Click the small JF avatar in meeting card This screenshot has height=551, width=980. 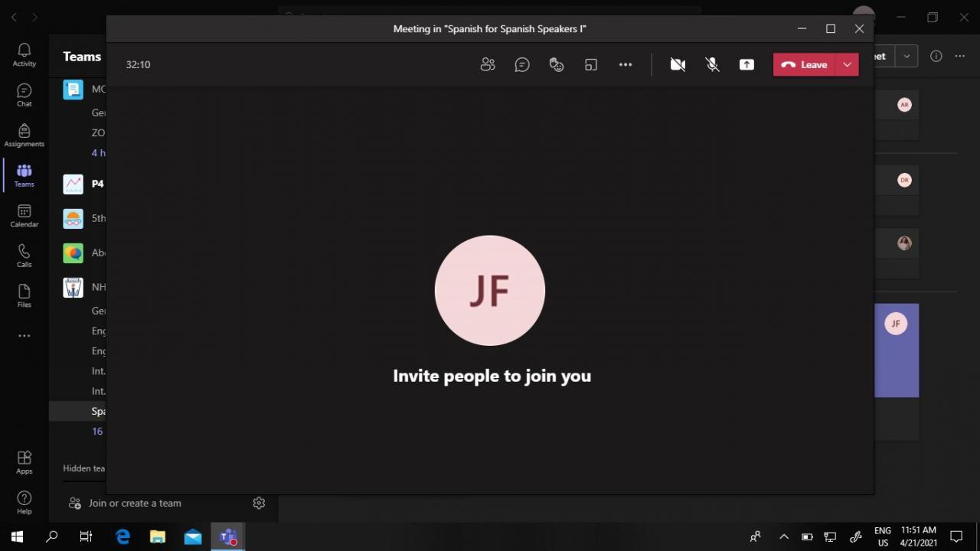pos(896,324)
